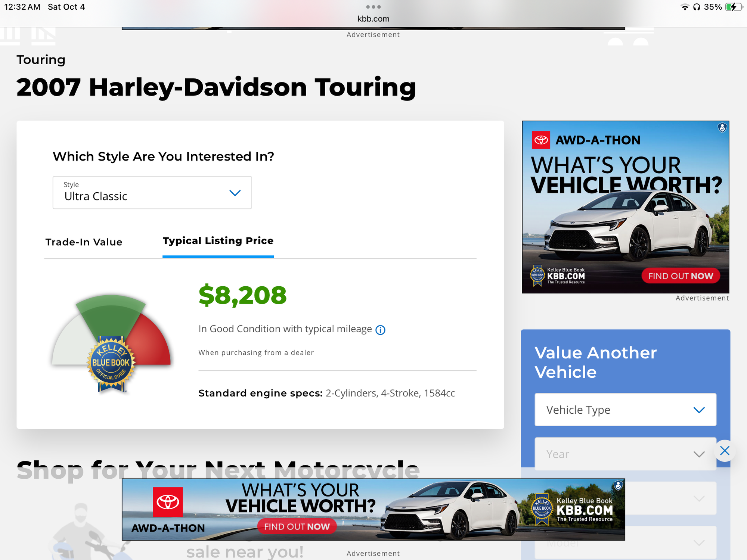Click the Touring breadcrumb link

click(41, 60)
